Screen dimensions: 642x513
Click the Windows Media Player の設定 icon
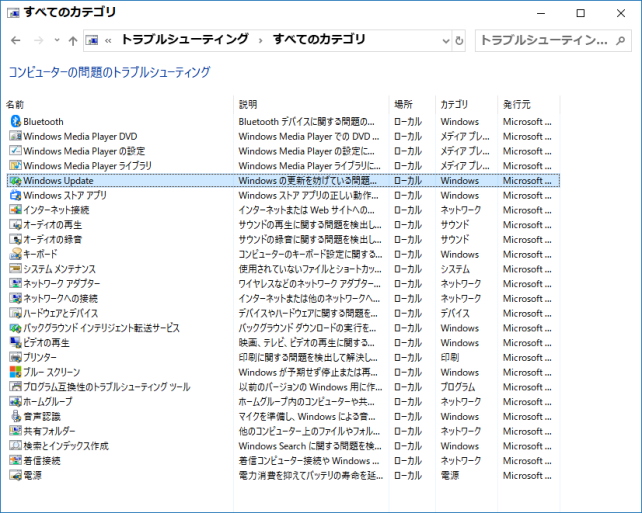16,151
